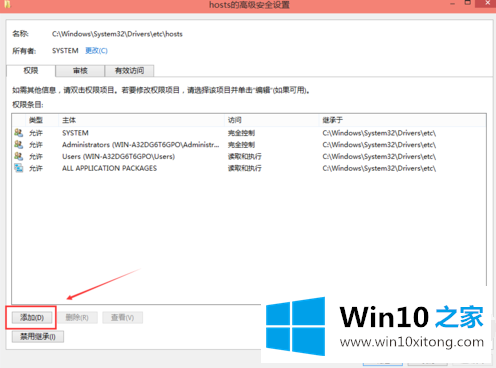Select the Administrators (WIN-A32DG6T6GPO) entry
This screenshot has height=368, width=496.
tap(249, 144)
